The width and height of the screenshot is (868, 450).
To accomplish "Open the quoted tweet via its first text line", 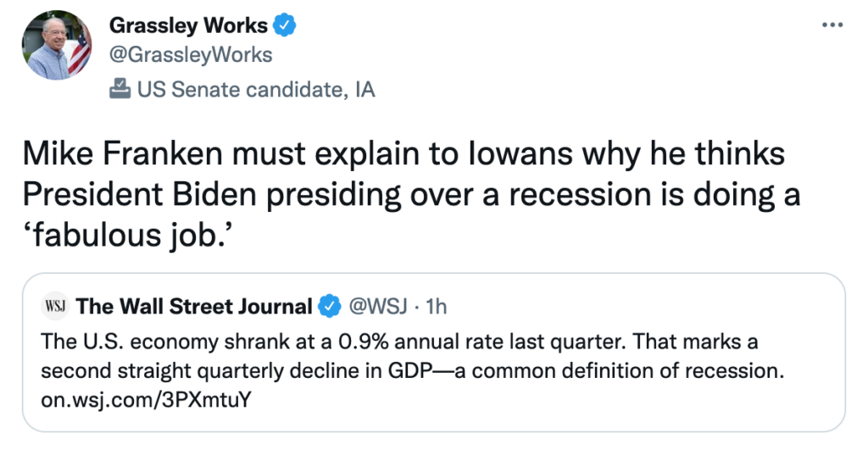I will point(399,342).
